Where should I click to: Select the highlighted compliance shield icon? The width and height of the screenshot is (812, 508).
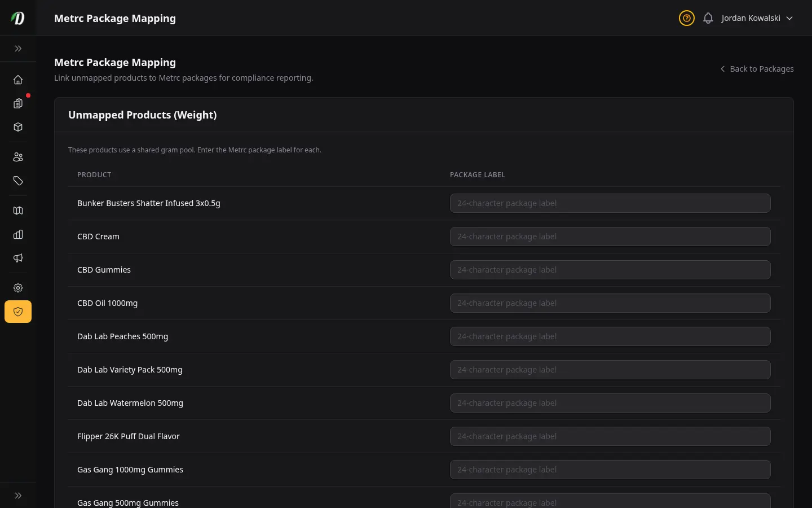click(18, 312)
